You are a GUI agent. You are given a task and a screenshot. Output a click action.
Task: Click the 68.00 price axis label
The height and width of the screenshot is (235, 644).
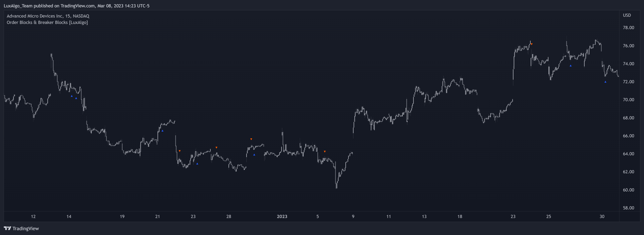coord(628,118)
